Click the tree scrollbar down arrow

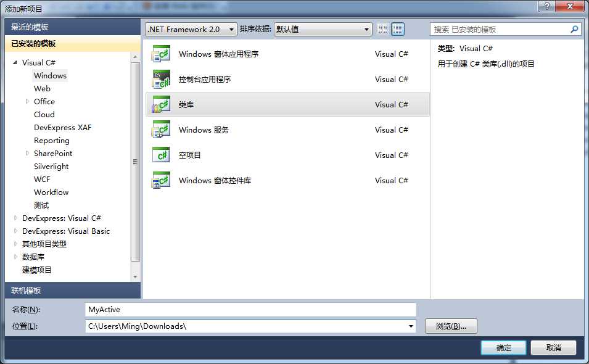[x=135, y=277]
